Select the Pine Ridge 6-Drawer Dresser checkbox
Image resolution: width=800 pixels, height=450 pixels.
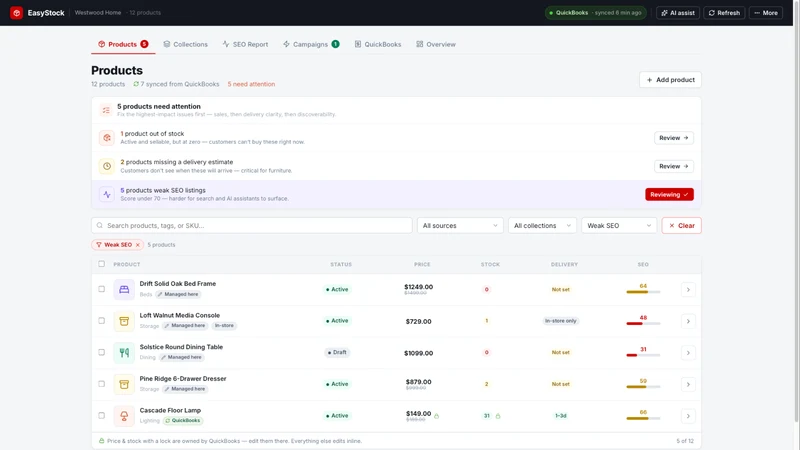pos(102,384)
